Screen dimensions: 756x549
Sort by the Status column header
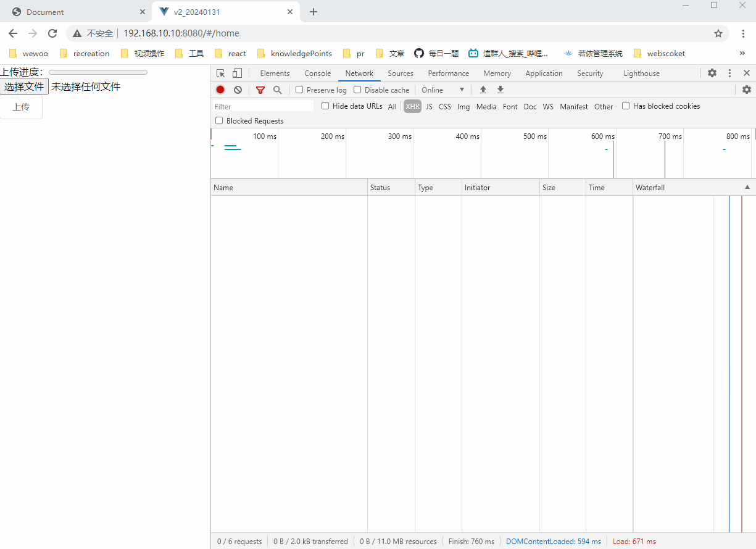click(391, 187)
